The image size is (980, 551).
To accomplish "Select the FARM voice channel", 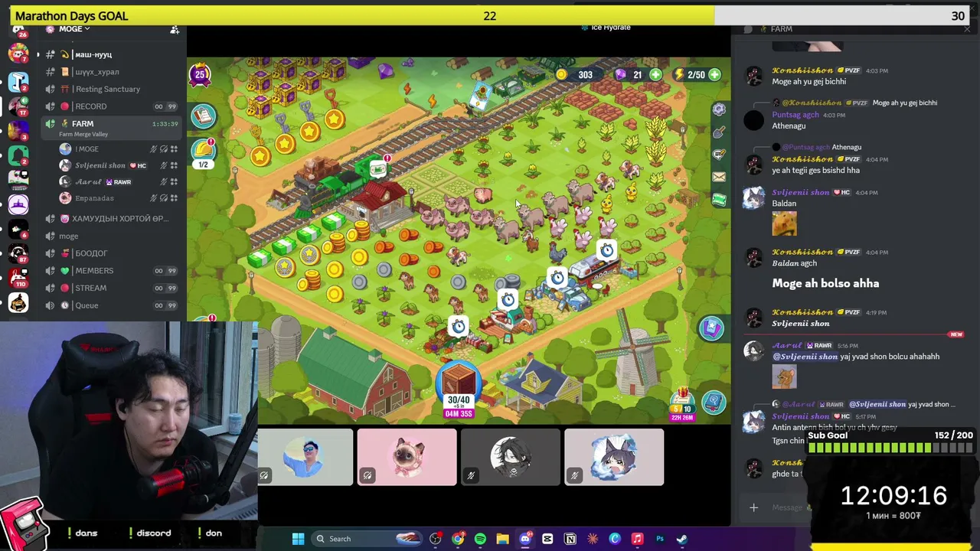I will pos(112,127).
